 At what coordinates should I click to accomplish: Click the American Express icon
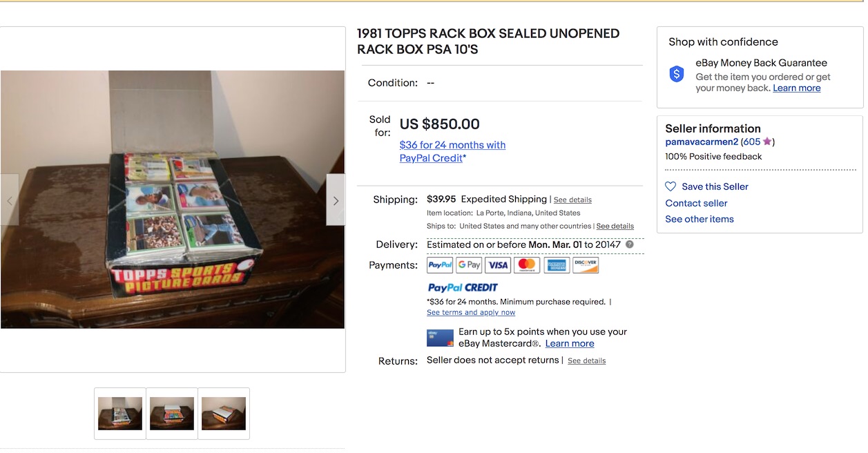(557, 265)
